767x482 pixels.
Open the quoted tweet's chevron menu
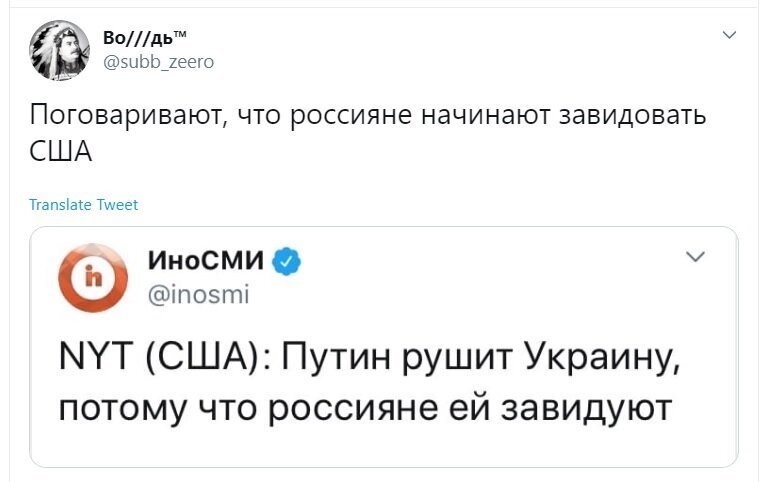tap(695, 257)
